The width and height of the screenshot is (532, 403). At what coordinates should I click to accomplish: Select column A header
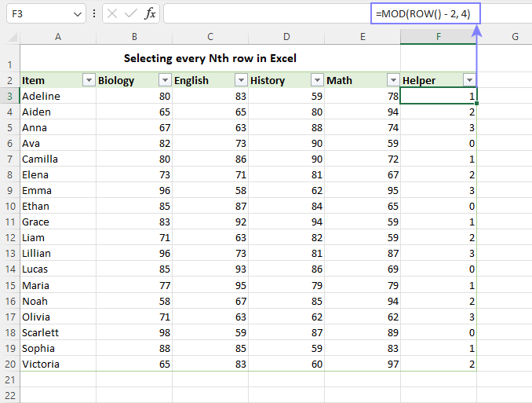[57, 37]
